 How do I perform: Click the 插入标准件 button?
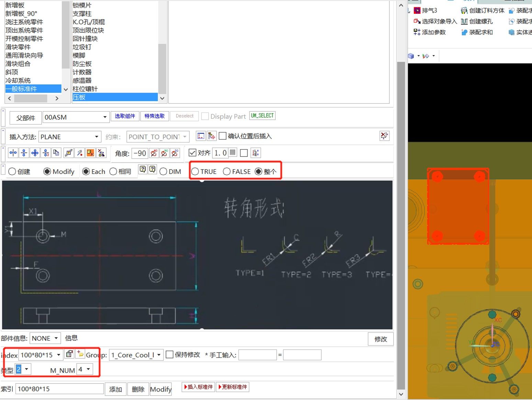point(198,387)
